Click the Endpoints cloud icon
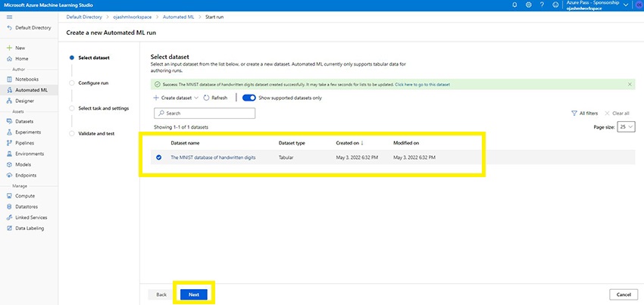Viewport: 644px width, 305px height. coord(9,176)
